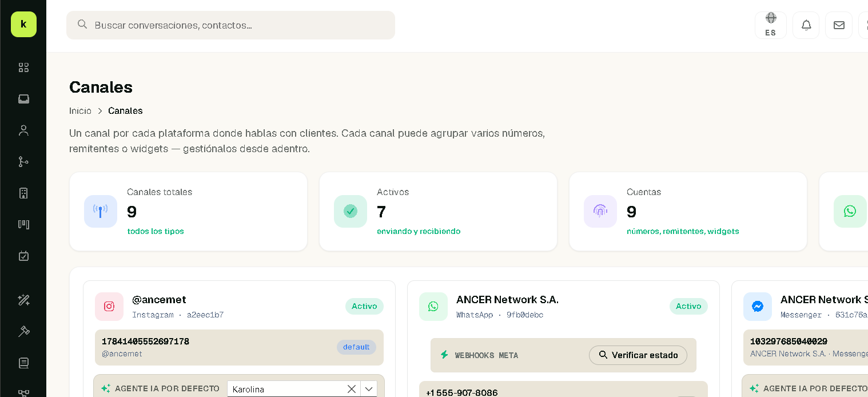
Task: Click the Verificar estado button
Action: pos(638,355)
